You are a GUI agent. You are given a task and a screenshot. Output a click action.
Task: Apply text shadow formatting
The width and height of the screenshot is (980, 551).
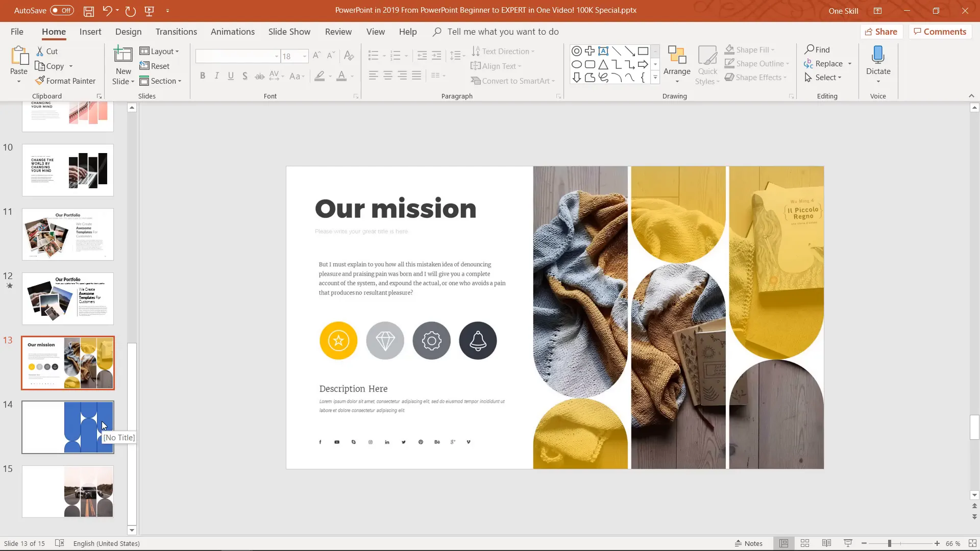click(x=245, y=76)
